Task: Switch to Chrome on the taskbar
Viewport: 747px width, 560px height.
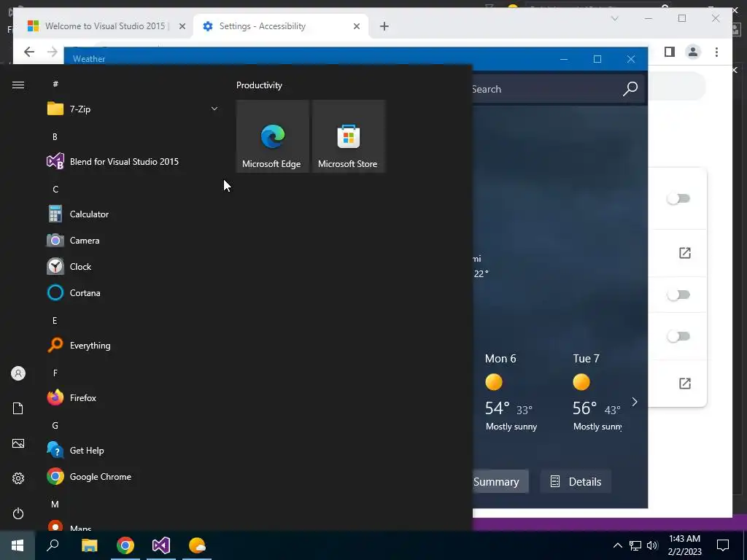Action: [125, 545]
